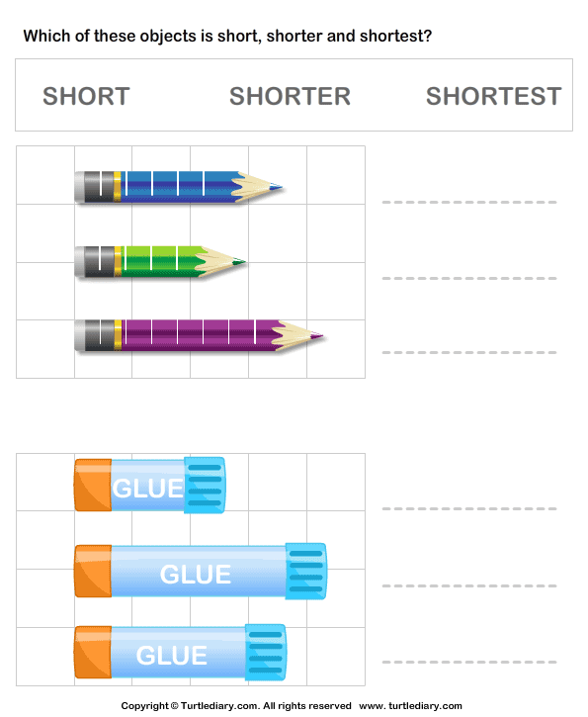Image resolution: width=588 pixels, height=717 pixels.
Task: Click the blue cap of the longest glue stick
Action: pyautogui.click(x=306, y=572)
